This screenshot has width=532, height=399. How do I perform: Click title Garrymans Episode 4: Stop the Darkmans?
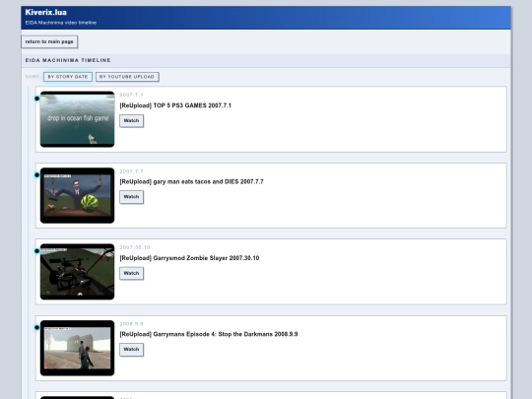tap(209, 334)
